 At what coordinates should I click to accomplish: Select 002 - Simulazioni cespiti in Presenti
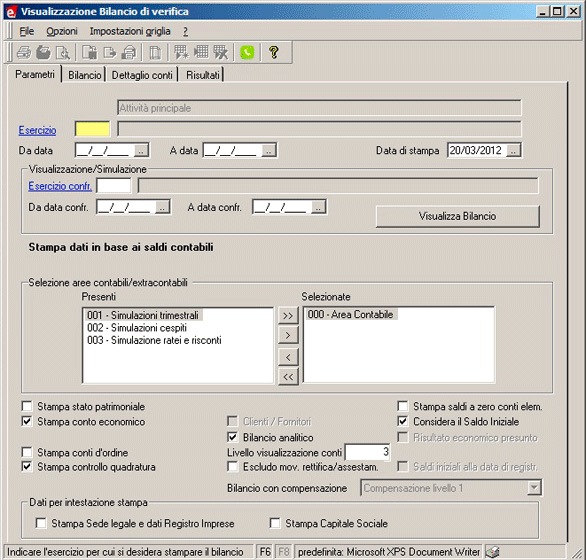click(x=137, y=328)
